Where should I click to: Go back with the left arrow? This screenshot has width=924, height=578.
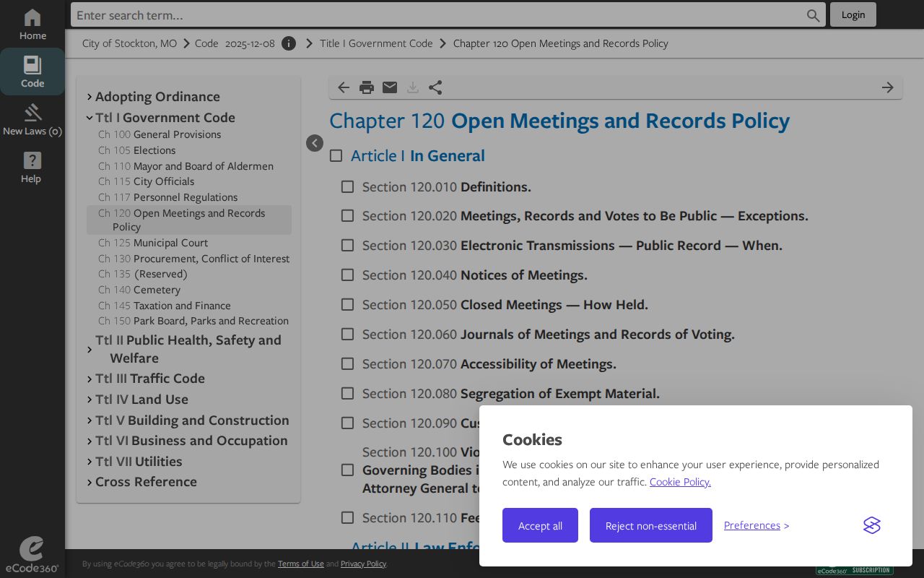(344, 87)
